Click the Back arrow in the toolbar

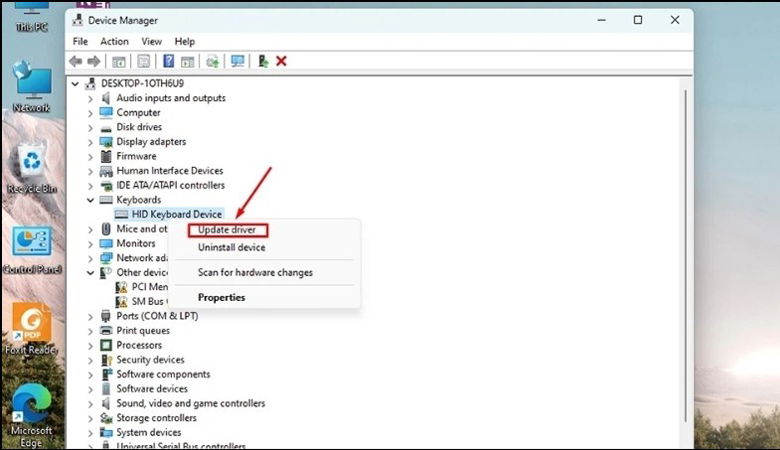75,61
